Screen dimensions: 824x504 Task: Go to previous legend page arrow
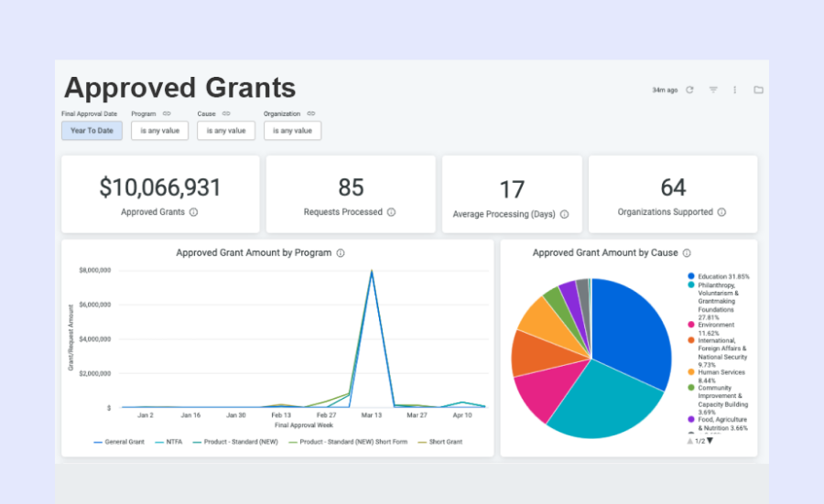click(x=690, y=441)
